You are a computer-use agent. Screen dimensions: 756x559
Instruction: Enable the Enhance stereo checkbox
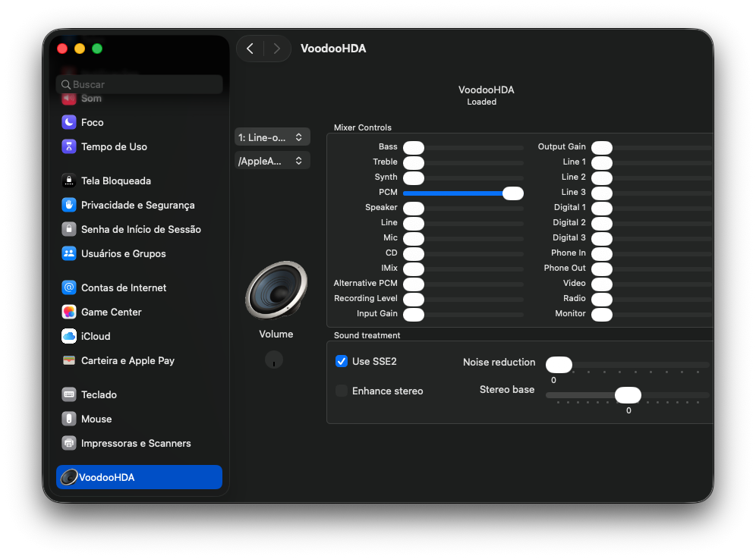pyautogui.click(x=342, y=391)
